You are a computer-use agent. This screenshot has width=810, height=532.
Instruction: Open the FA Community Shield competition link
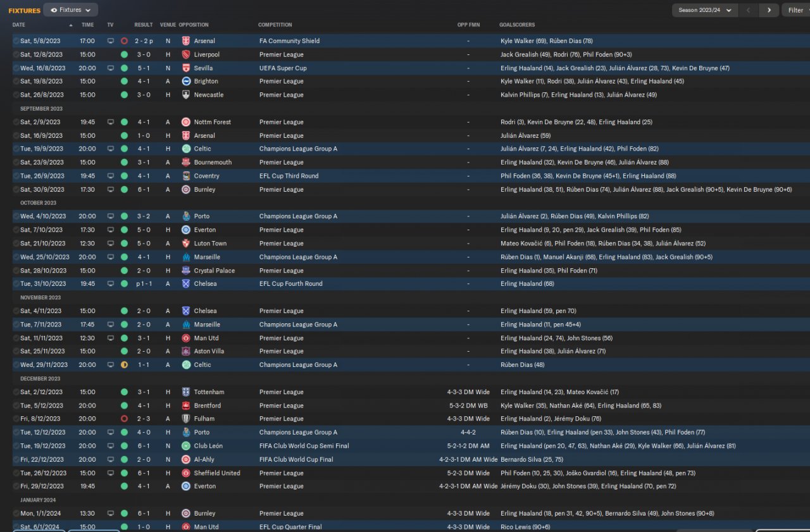[x=289, y=41]
